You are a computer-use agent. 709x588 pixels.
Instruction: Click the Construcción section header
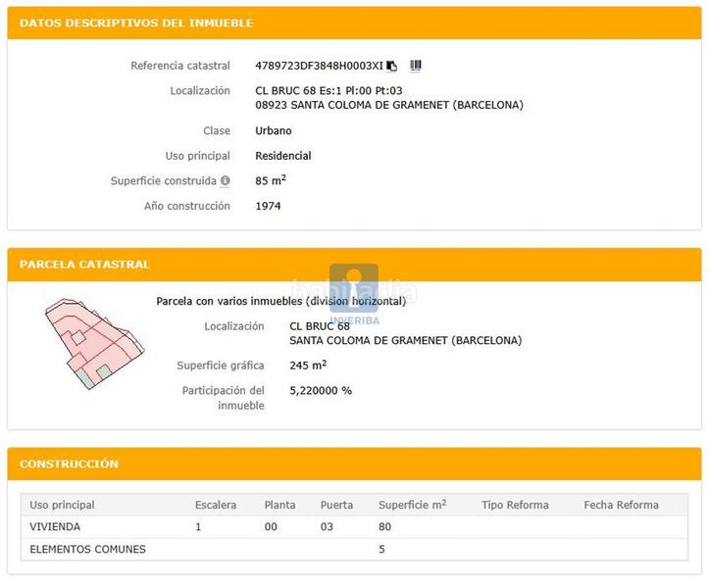point(69,464)
